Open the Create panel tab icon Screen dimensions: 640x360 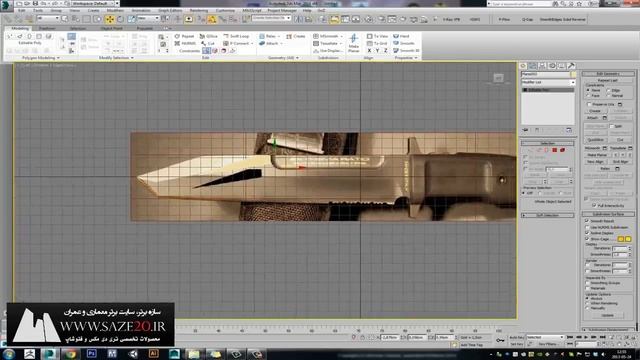523,66
